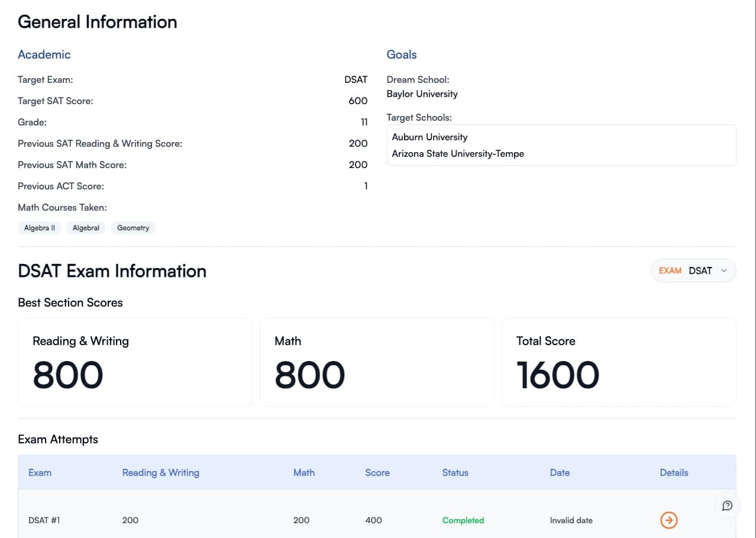This screenshot has width=756, height=538.
Task: Click the Date column header
Action: (560, 472)
